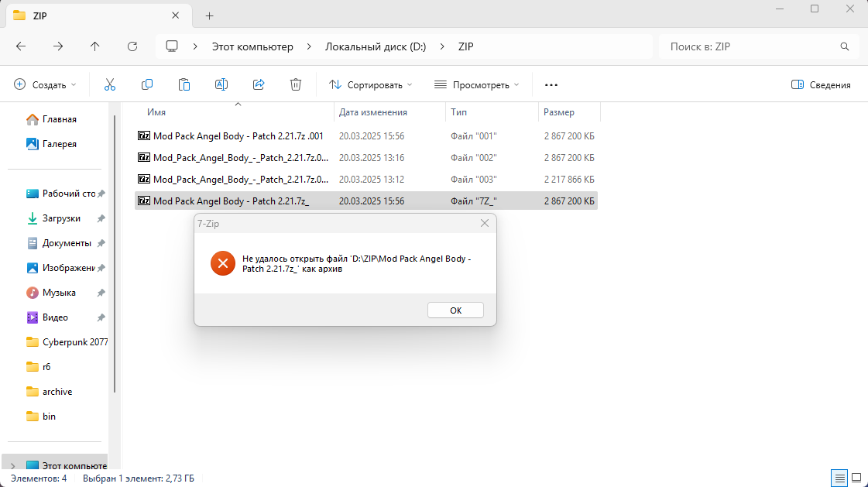Click the Delete trash bin icon
The image size is (868, 487).
pos(296,84)
